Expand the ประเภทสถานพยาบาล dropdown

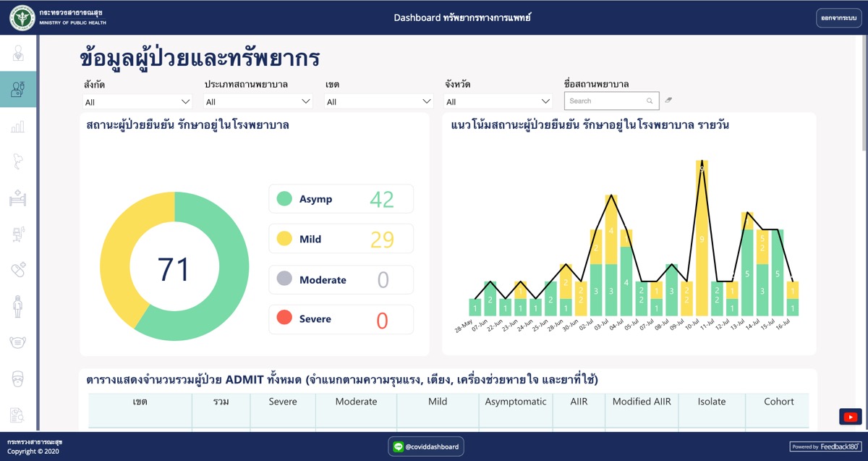click(258, 102)
